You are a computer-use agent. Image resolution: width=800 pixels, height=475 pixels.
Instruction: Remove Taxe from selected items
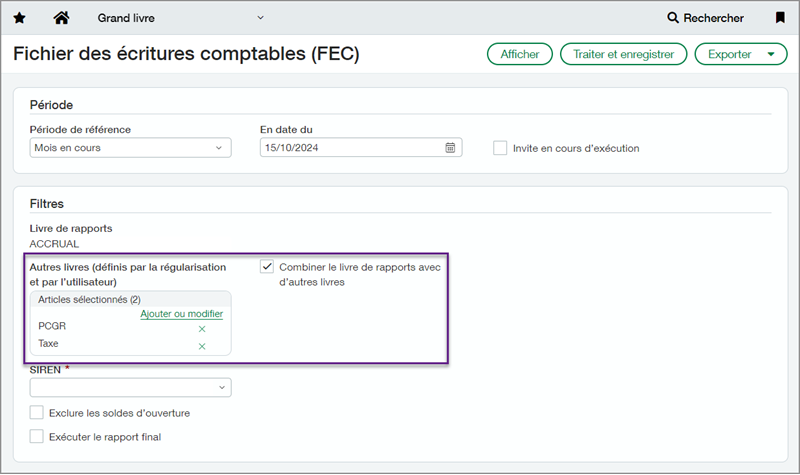[202, 346]
